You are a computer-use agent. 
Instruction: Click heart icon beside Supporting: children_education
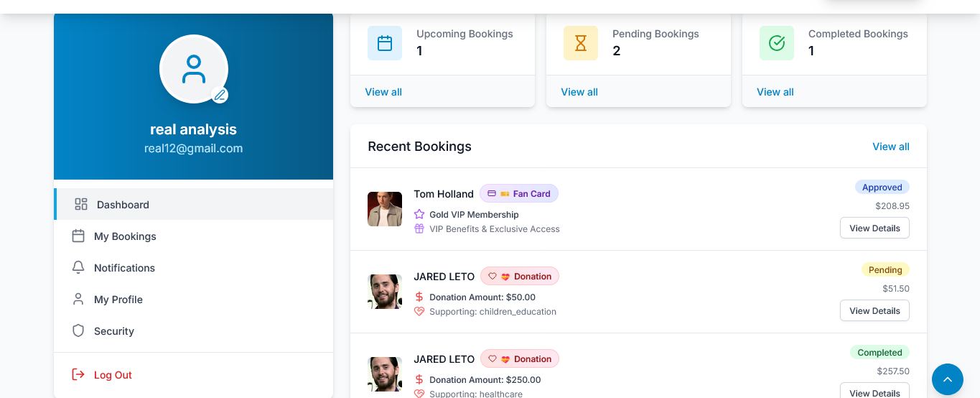click(419, 311)
